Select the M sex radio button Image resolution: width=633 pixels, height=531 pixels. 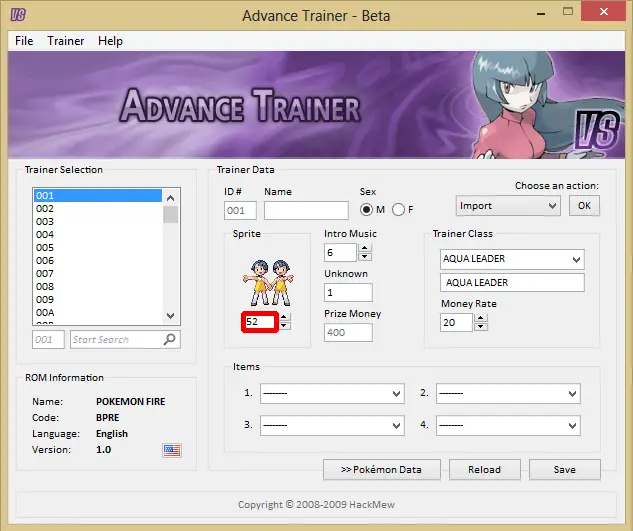tap(367, 210)
